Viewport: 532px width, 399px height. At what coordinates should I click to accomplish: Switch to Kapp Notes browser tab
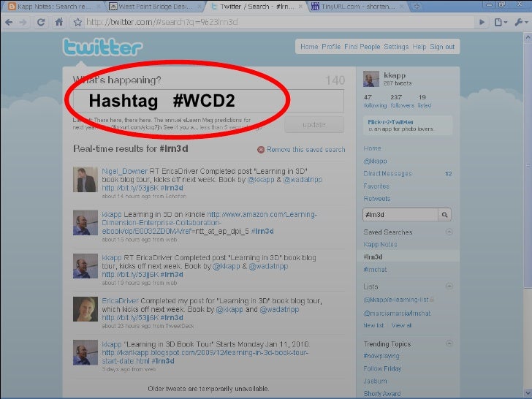pos(54,7)
